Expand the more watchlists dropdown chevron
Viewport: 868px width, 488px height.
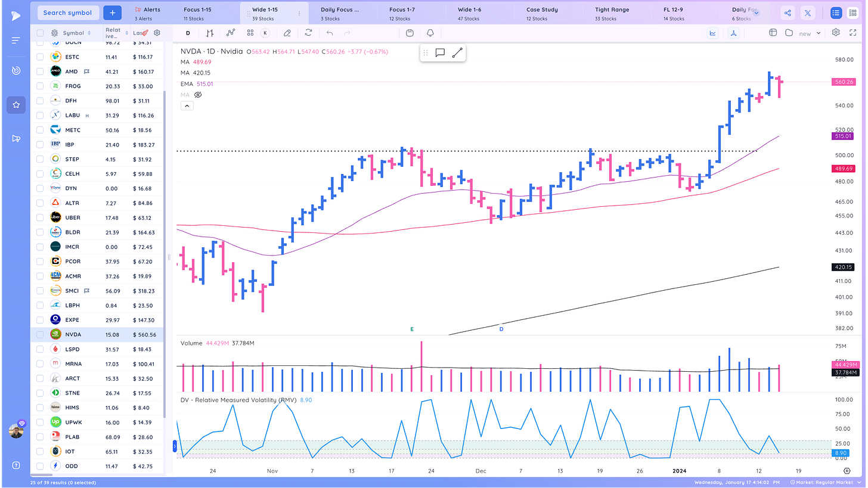(756, 13)
